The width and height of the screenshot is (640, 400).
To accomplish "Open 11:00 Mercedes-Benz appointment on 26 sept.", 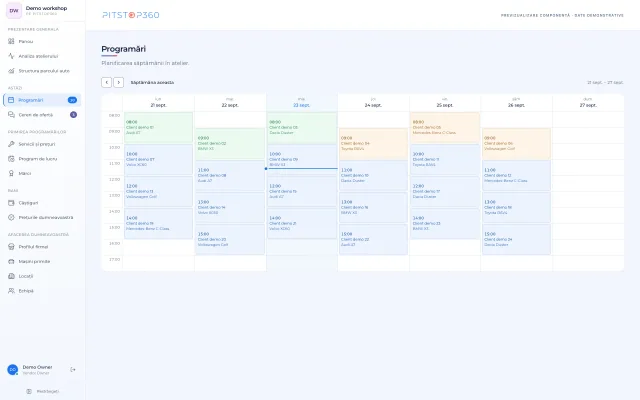I will pos(516,176).
